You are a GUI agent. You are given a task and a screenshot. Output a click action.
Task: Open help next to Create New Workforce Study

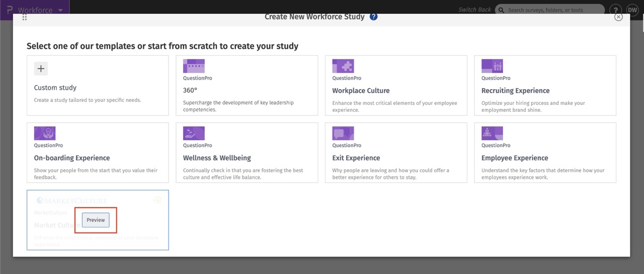(373, 17)
